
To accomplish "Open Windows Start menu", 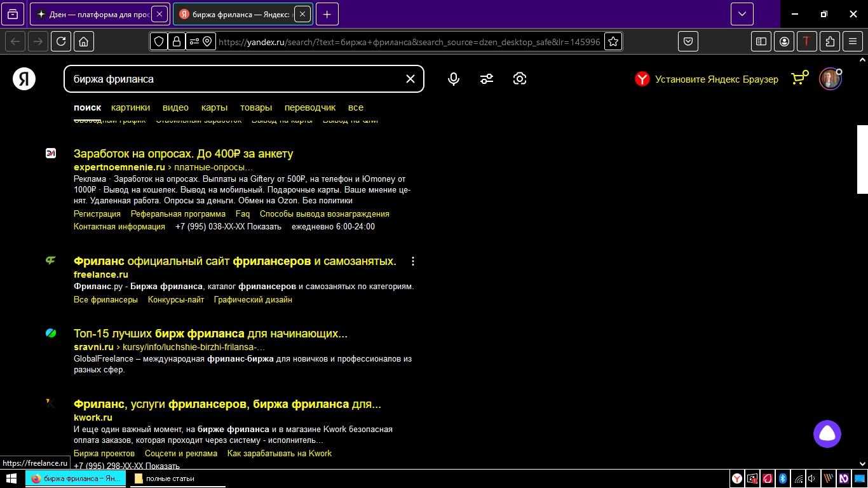I will [11, 478].
